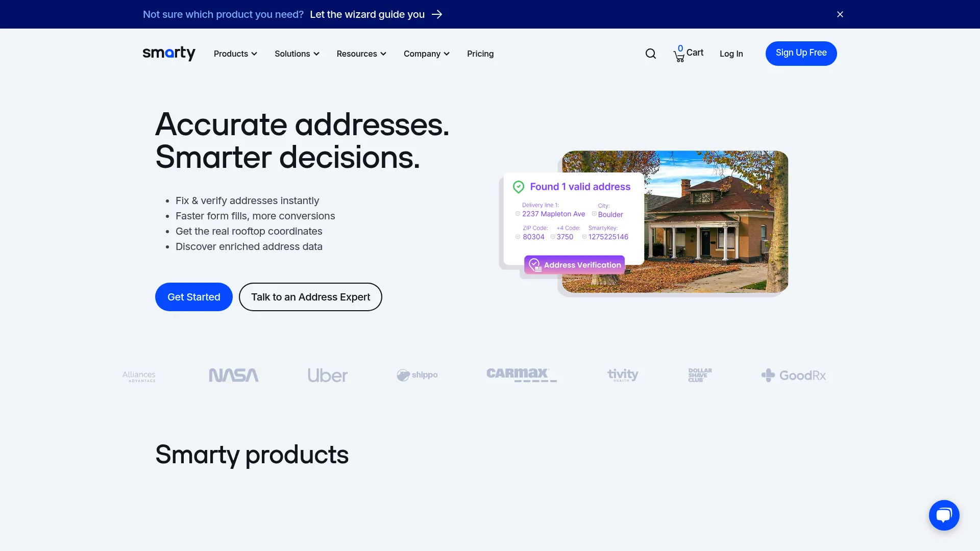Click the arrow beside wizard guide text
The height and width of the screenshot is (551, 980).
point(437,14)
